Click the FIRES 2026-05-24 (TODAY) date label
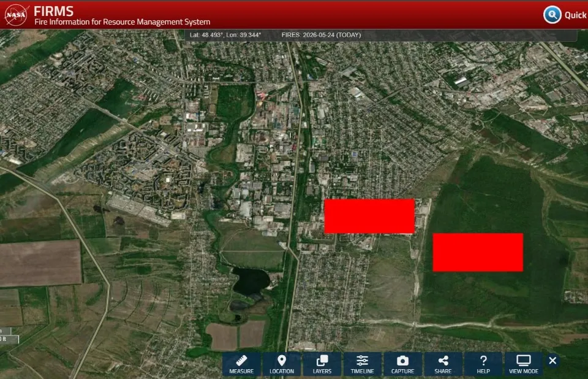 coord(321,35)
